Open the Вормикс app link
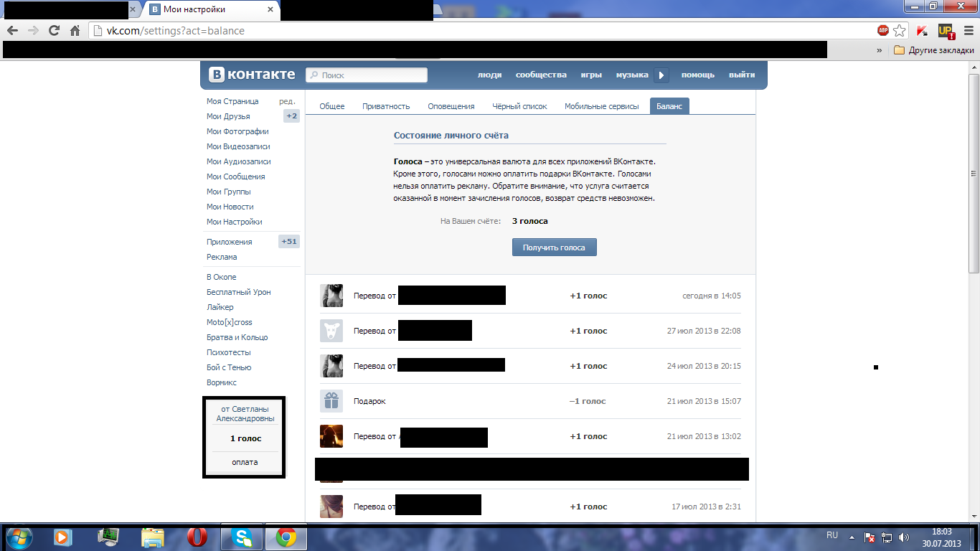The image size is (980, 551). 222,382
